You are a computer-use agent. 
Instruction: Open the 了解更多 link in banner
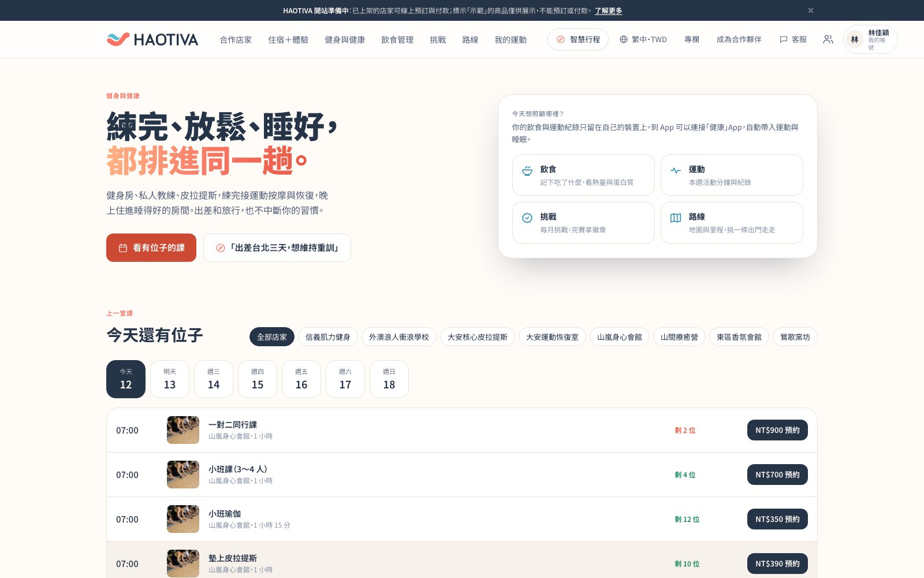click(608, 10)
